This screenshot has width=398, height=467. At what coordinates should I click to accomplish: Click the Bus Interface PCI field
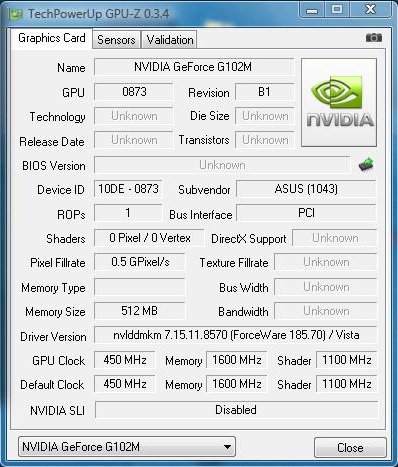pyautogui.click(x=306, y=213)
